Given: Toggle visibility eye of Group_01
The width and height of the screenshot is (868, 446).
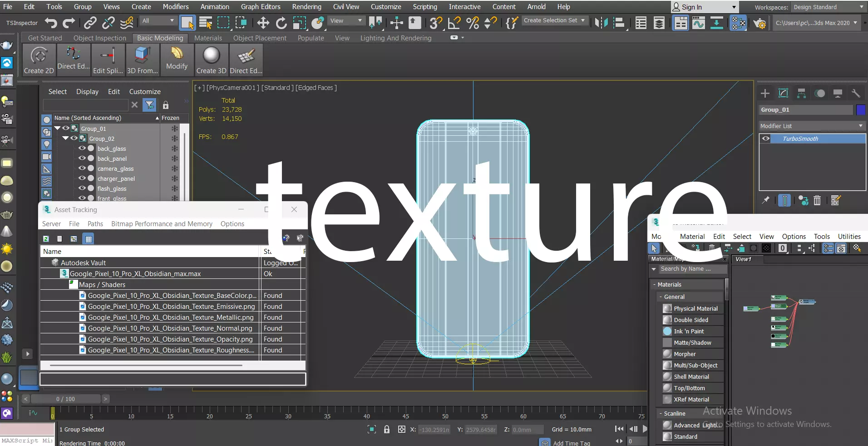Looking at the screenshot, I should click(66, 129).
